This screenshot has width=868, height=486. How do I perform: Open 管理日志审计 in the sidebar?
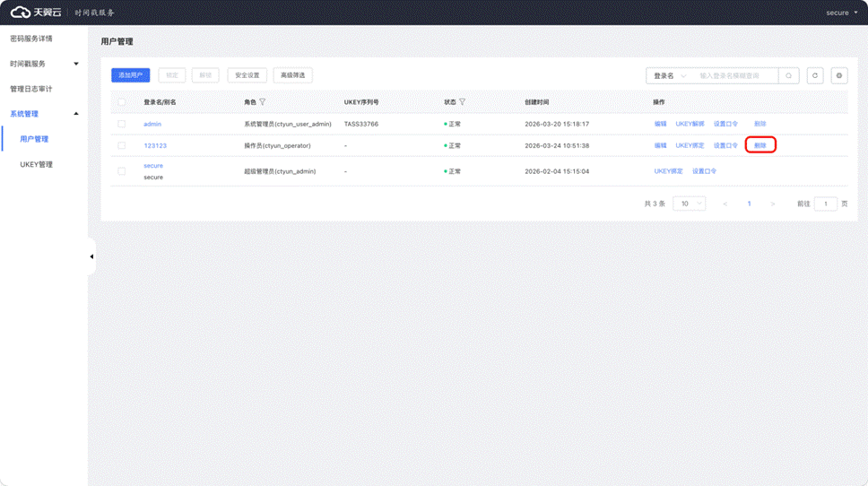coord(31,89)
